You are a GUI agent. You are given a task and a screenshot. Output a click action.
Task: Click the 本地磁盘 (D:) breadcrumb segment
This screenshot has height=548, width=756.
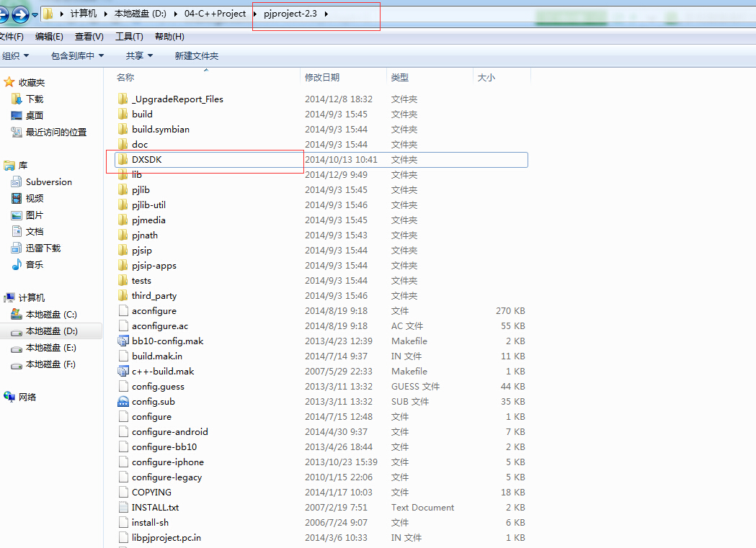tap(141, 14)
